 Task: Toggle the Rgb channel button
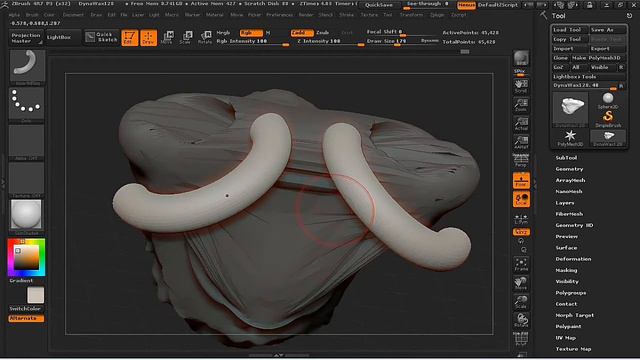pyautogui.click(x=251, y=33)
